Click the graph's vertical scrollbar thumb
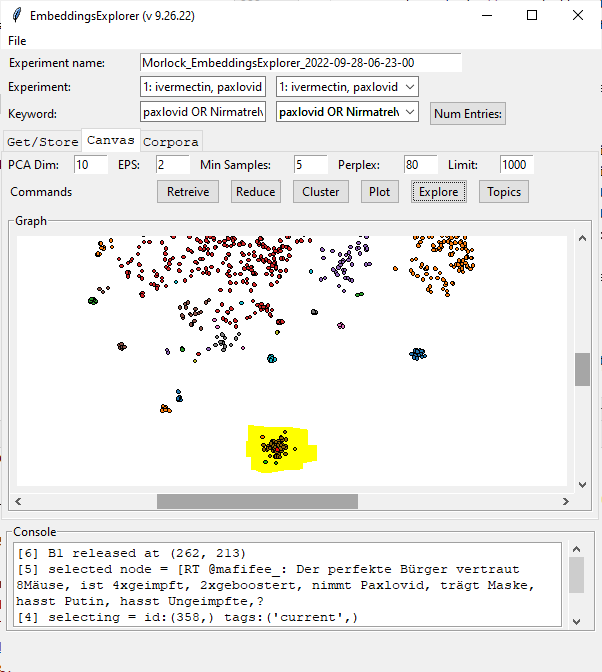 point(582,368)
